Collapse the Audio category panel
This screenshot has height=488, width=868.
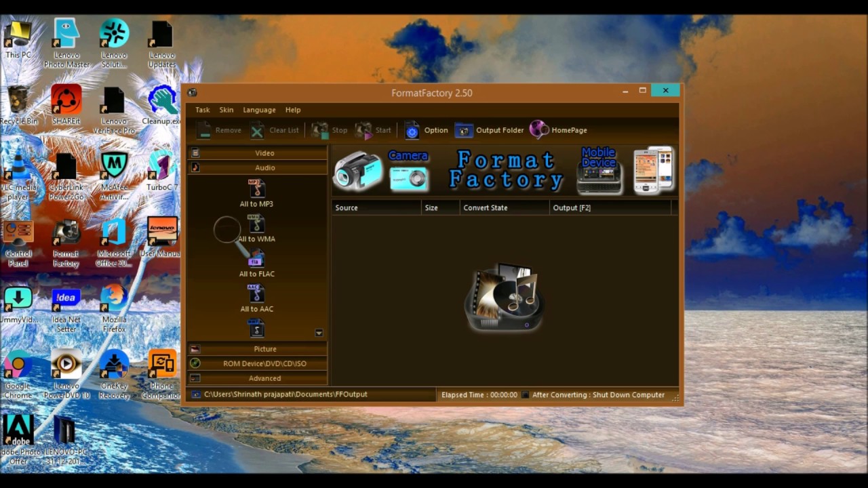pyautogui.click(x=258, y=167)
